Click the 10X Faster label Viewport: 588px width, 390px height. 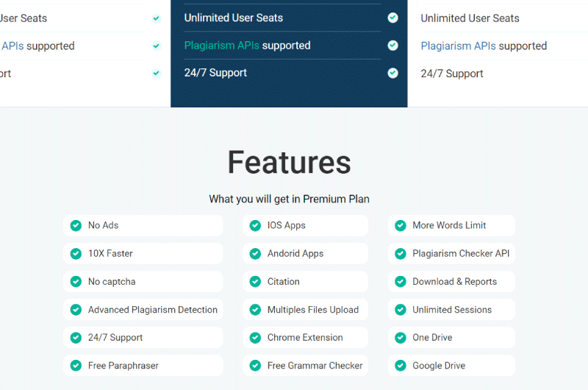(110, 253)
